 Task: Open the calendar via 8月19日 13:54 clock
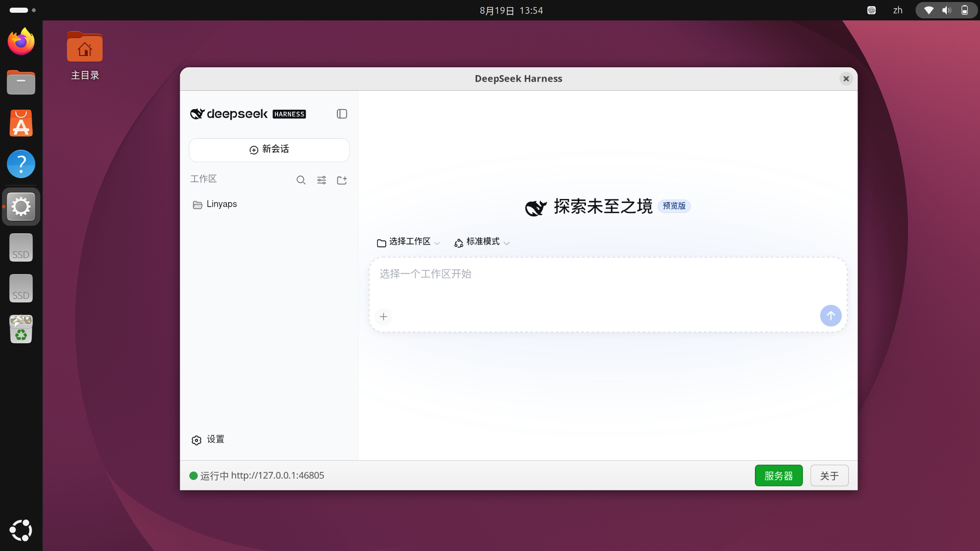click(x=511, y=10)
